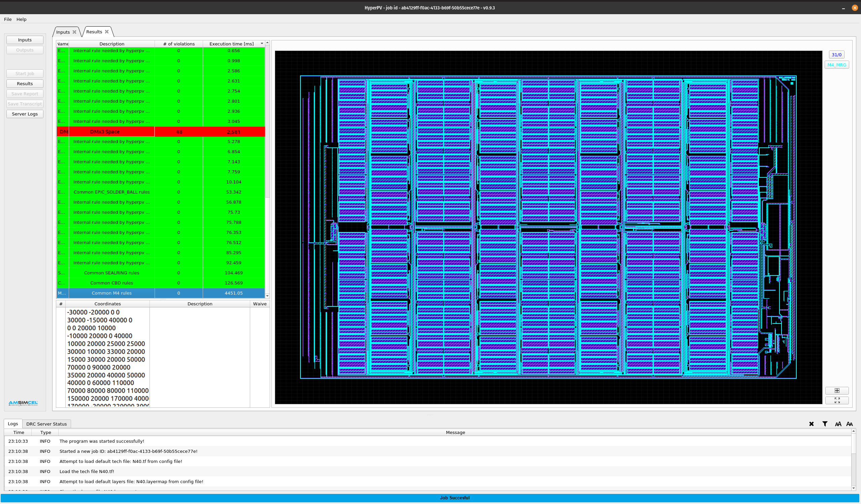Screen dimensions: 861x504
Task: Click the 48 violations cell
Action: point(179,132)
